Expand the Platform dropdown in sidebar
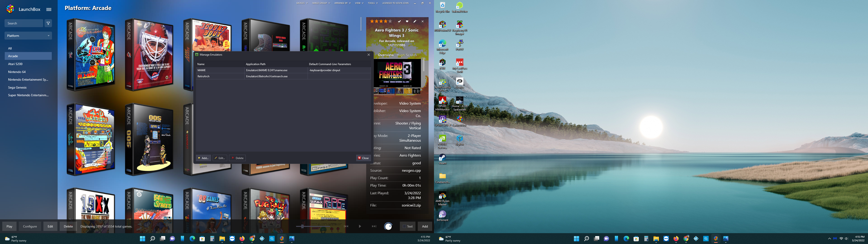Image resolution: width=868 pixels, height=244 pixels. 28,36
